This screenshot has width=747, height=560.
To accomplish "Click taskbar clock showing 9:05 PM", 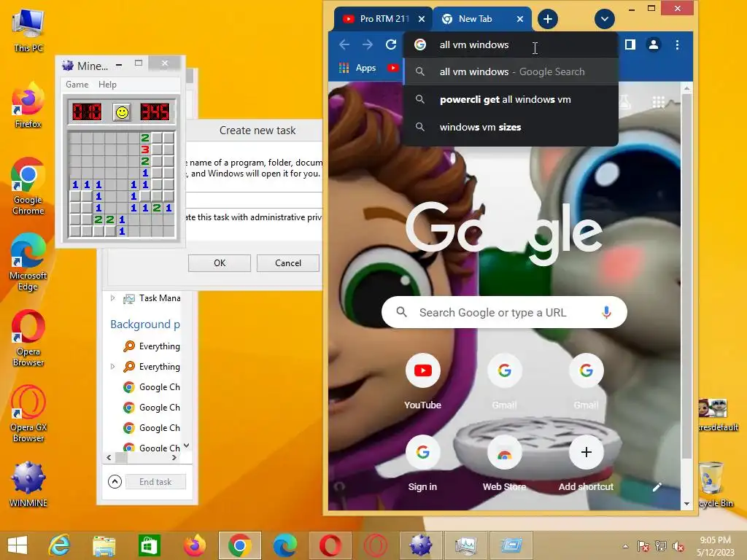I will (x=715, y=545).
